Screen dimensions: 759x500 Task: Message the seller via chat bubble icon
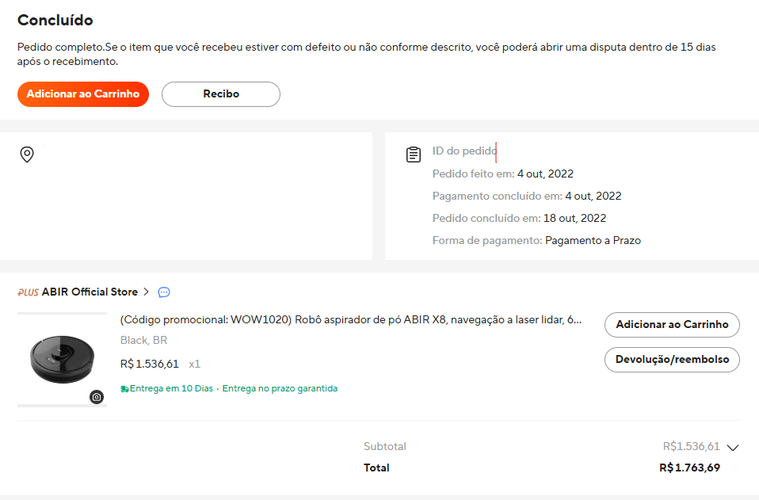tap(164, 292)
